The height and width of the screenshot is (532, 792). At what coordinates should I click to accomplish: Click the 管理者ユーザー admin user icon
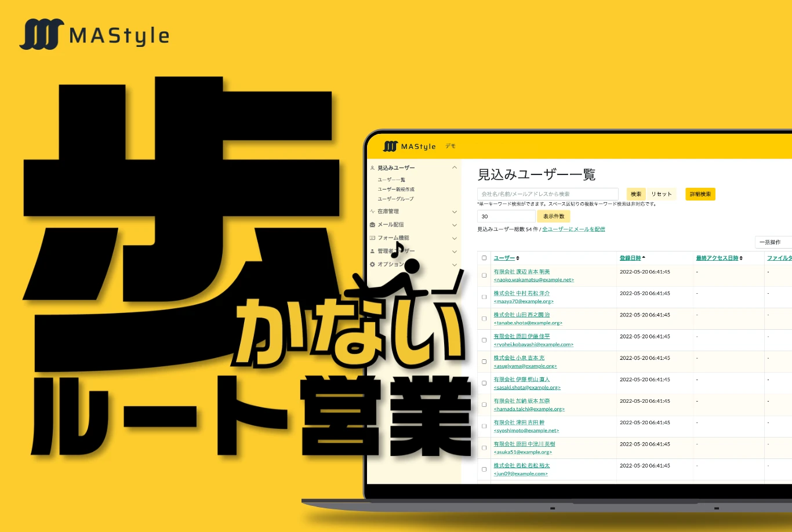372,251
